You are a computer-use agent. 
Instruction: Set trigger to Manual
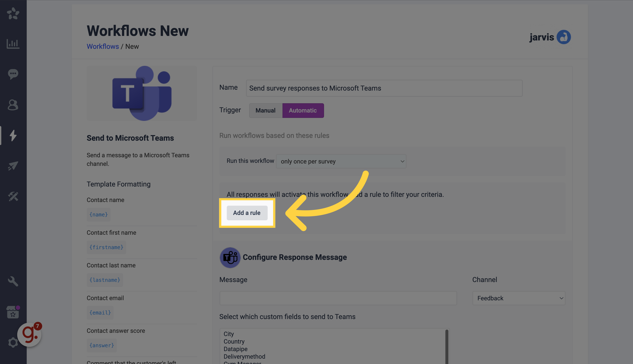266,110
